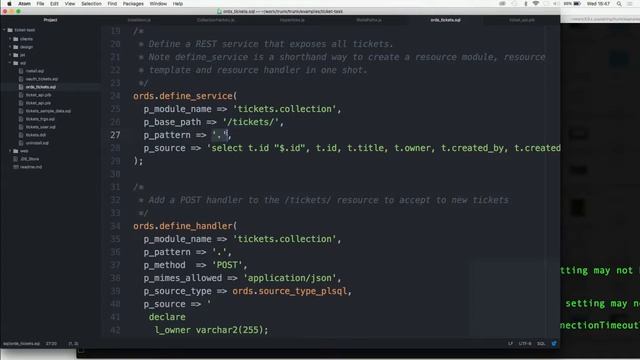The width and height of the screenshot is (640, 360).
Task: Click line number 27 in the gutter
Action: (115, 135)
